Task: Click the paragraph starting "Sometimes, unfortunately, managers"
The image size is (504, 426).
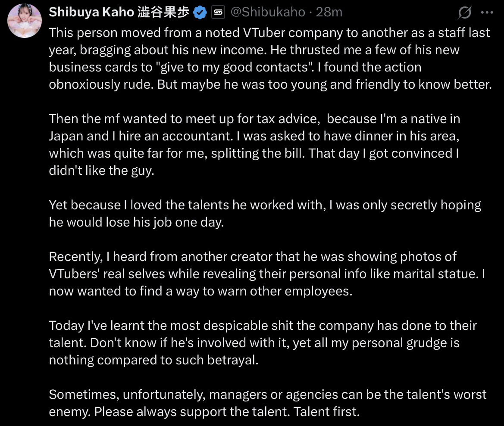Action: (x=267, y=403)
